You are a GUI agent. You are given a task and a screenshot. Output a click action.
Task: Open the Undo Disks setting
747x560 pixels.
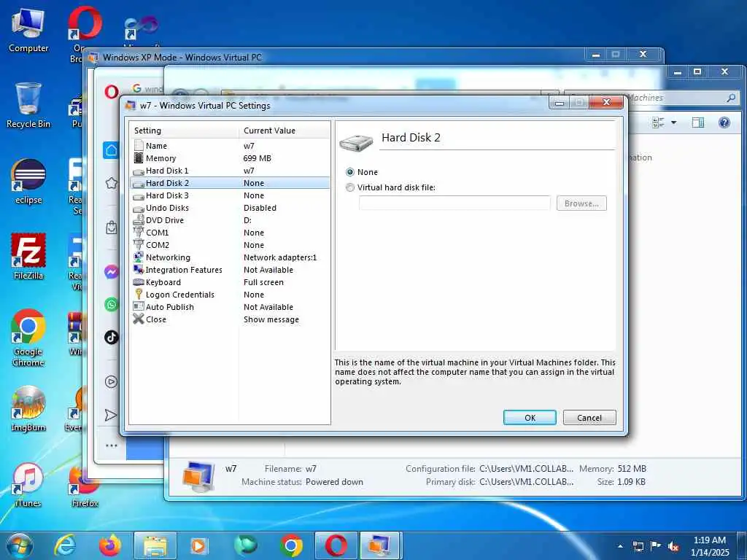click(x=230, y=208)
